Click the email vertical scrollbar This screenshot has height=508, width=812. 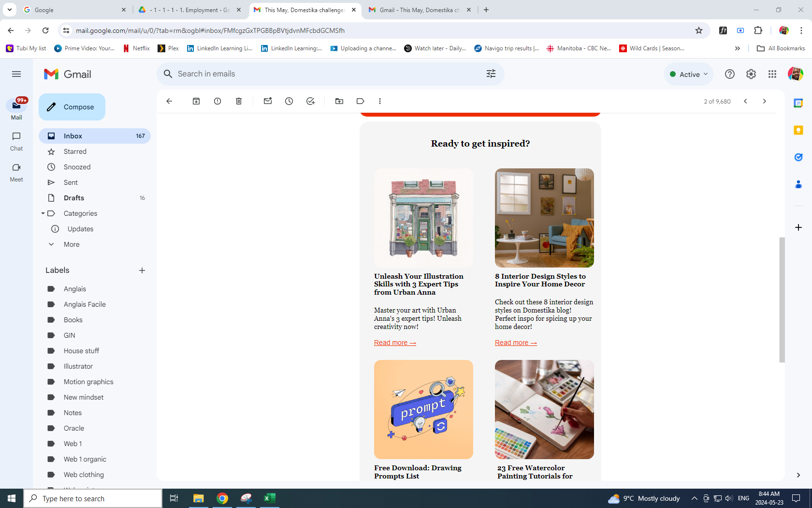pyautogui.click(x=782, y=300)
